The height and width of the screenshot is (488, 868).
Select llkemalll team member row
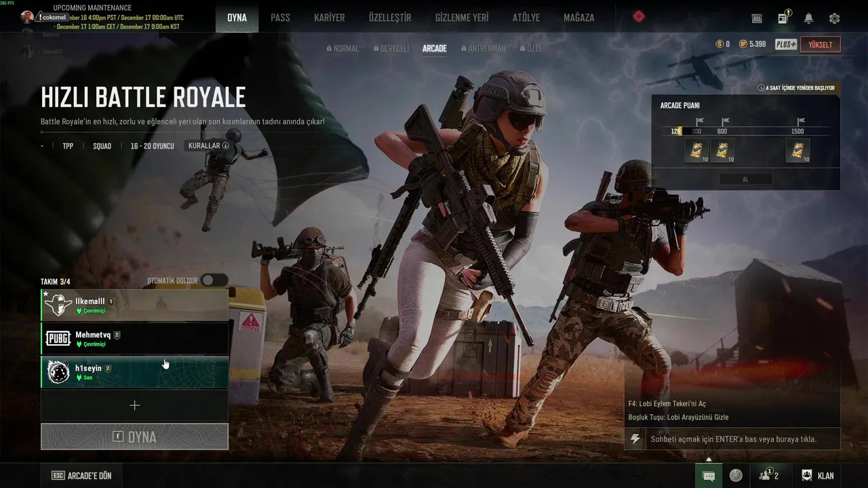click(x=134, y=306)
